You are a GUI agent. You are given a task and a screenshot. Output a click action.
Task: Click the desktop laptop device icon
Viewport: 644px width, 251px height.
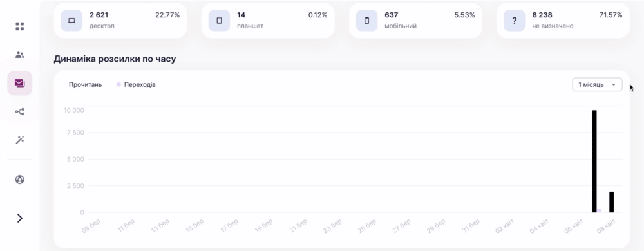pos(71,21)
